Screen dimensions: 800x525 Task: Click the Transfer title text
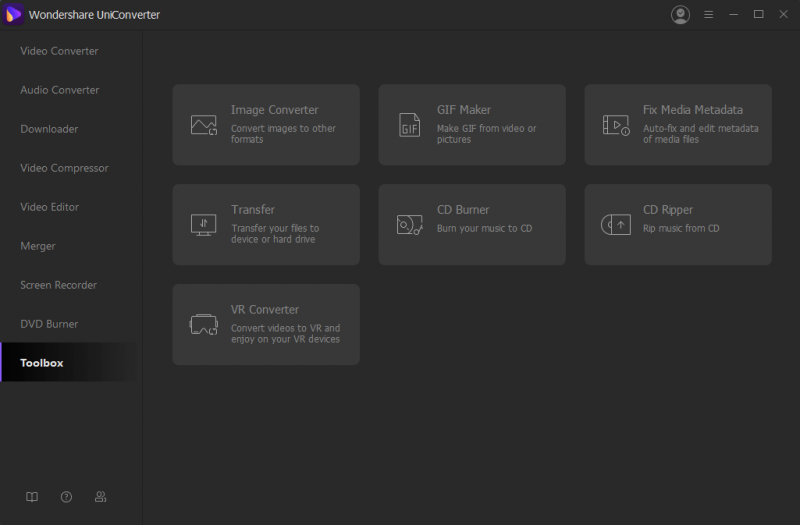(253, 210)
